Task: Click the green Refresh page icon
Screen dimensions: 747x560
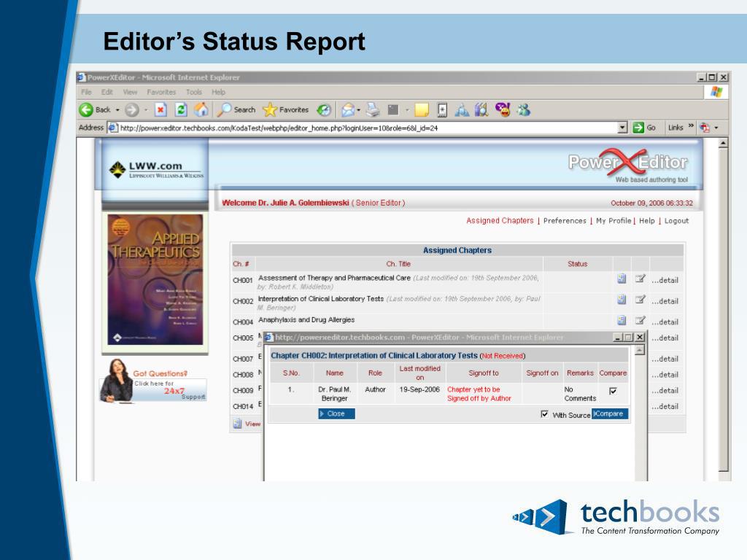Action: click(x=181, y=110)
